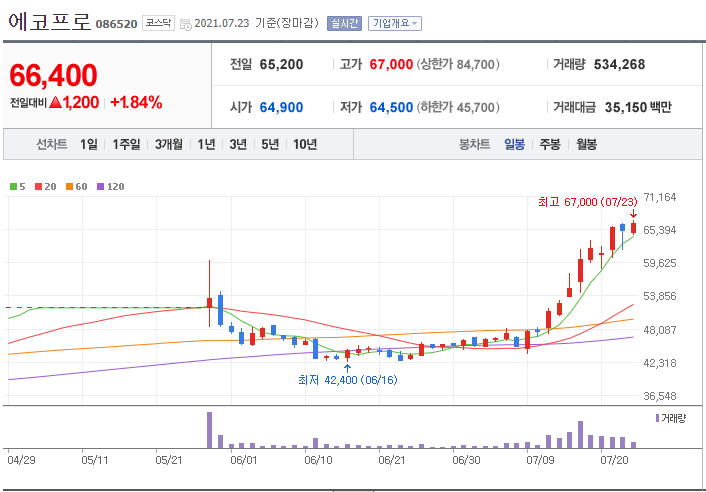Image resolution: width=706 pixels, height=492 pixels.
Task: Click the green 5-day moving average swatch
Action: (14, 186)
